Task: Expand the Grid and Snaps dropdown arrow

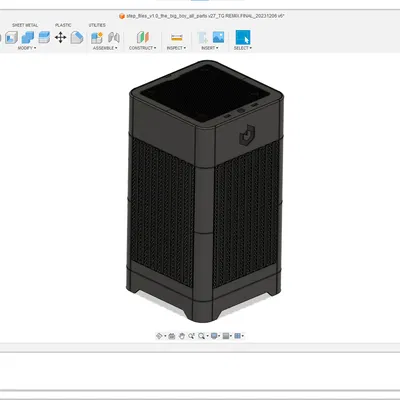Action: pyautogui.click(x=231, y=336)
